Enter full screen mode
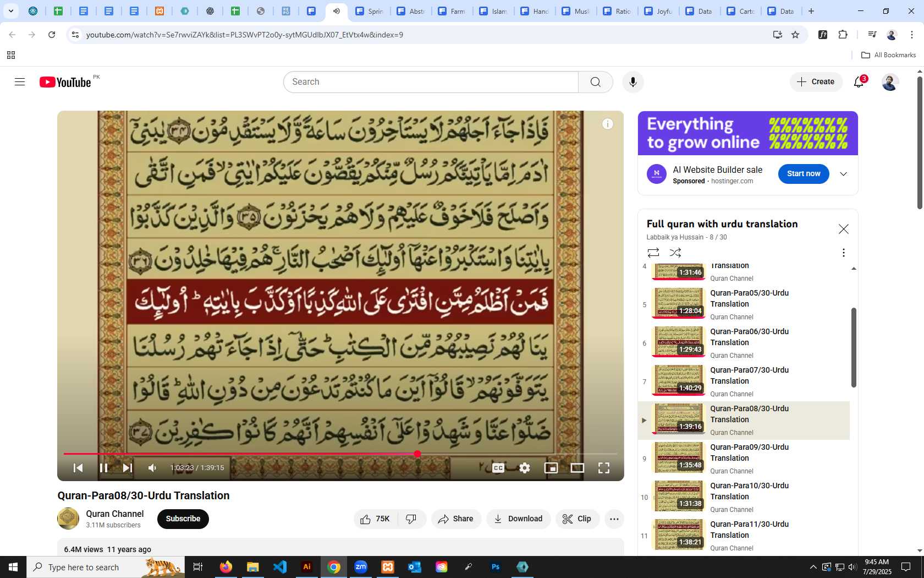Screen dimensions: 924x578 click(x=604, y=468)
